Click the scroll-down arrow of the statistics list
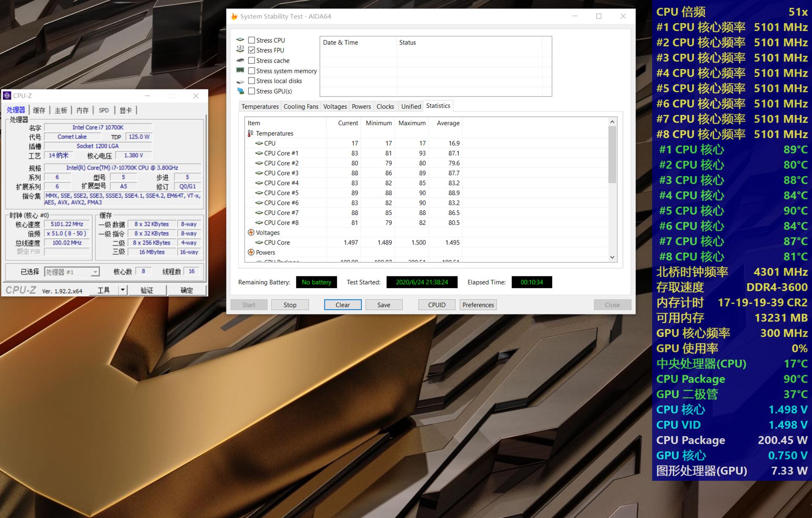 pyautogui.click(x=612, y=257)
